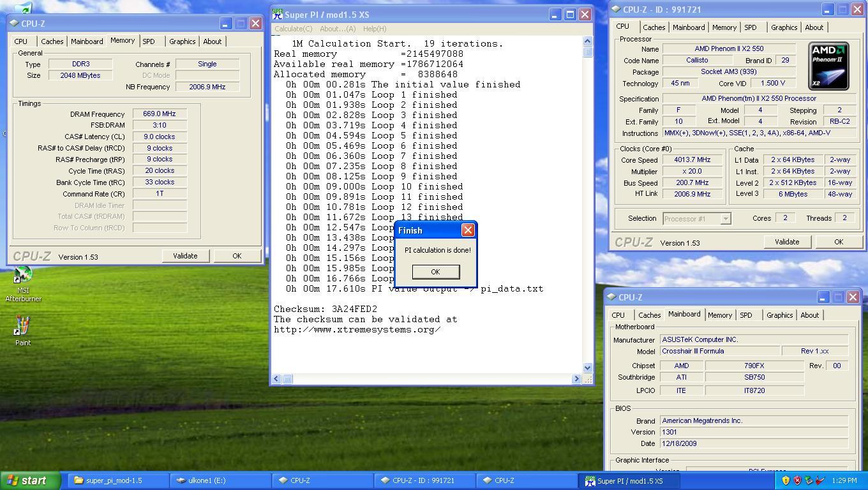The height and width of the screenshot is (490, 868).
Task: Click the http://www.xtremesystems.org/ text
Action: tap(357, 329)
